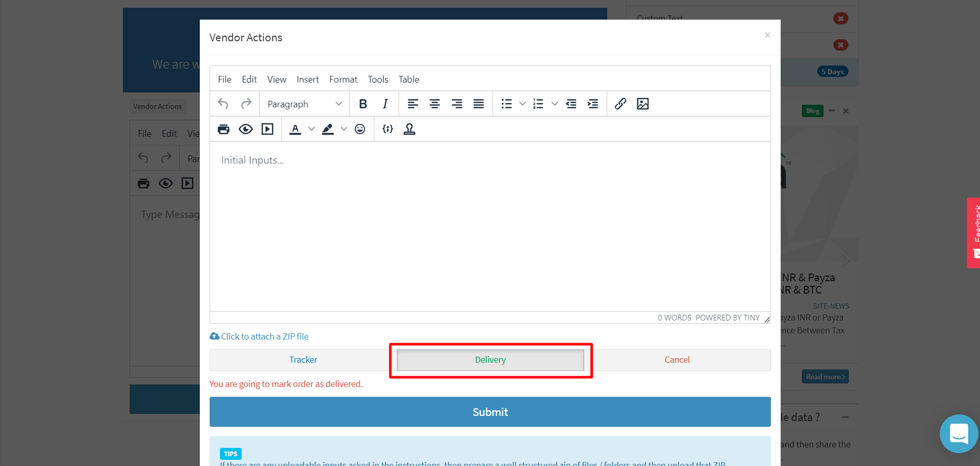Click the print icon in modal toolbar
This screenshot has width=980, height=466.
pos(224,129)
